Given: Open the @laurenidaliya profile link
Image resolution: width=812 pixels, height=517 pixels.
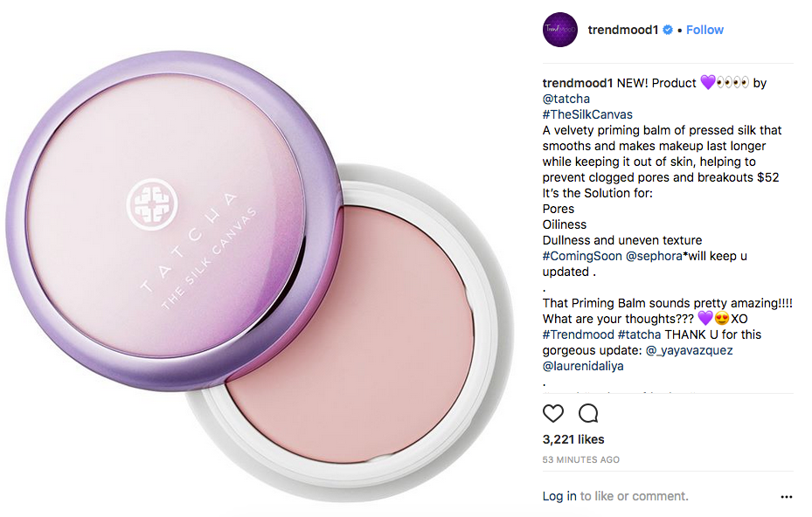Looking at the screenshot, I should click(583, 367).
